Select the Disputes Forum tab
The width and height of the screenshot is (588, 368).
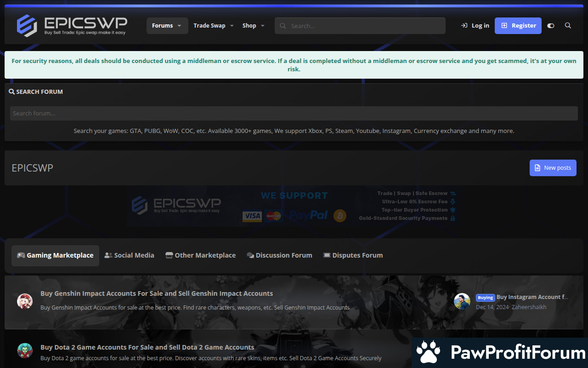tap(353, 255)
